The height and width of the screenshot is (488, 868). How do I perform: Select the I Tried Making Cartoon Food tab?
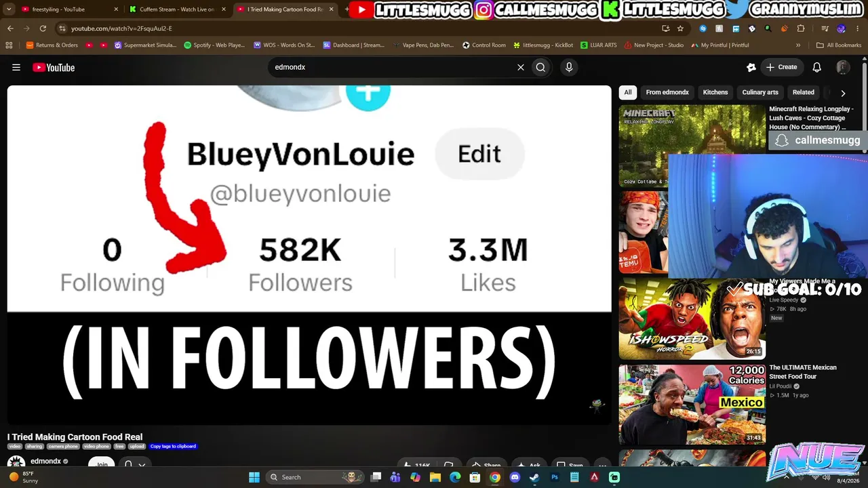285,9
